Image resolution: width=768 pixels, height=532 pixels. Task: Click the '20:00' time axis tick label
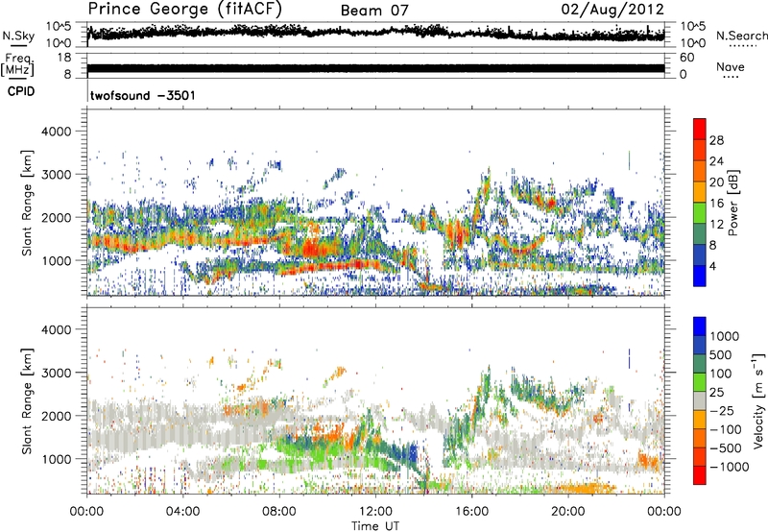(568, 512)
